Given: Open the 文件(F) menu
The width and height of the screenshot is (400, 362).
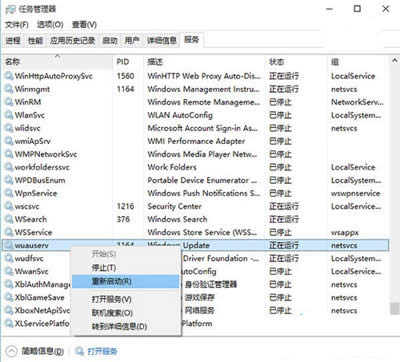Looking at the screenshot, I should 17,25.
